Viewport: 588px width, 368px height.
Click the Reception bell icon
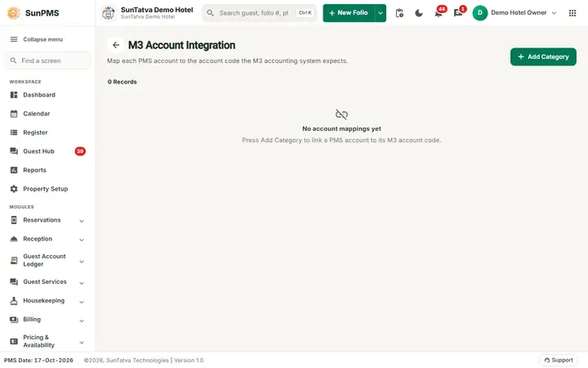(x=14, y=239)
